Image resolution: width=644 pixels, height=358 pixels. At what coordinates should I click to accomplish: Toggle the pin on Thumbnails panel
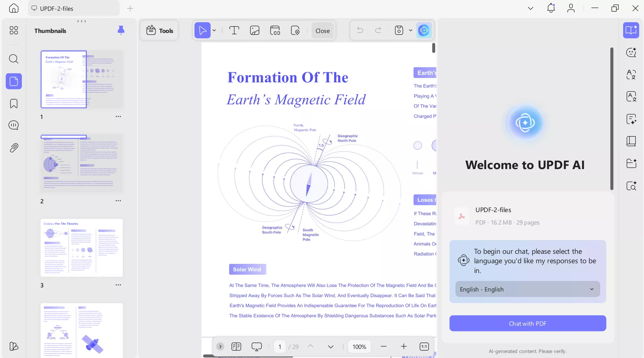121,31
